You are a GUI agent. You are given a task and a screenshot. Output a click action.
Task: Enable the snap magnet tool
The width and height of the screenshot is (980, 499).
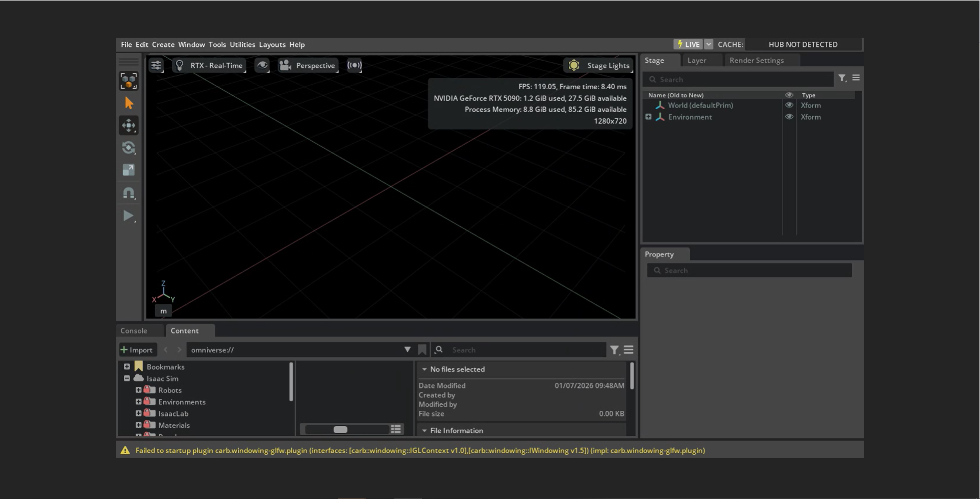(x=129, y=193)
